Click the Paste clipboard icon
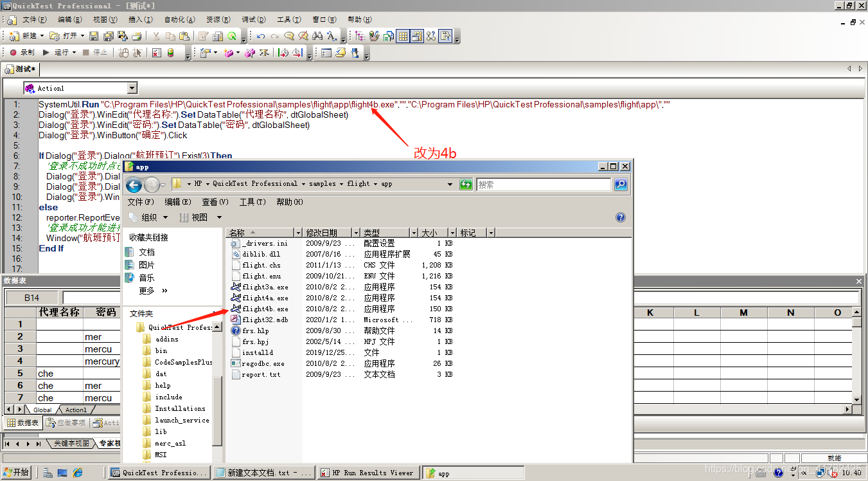The height and width of the screenshot is (481, 868). [184, 36]
